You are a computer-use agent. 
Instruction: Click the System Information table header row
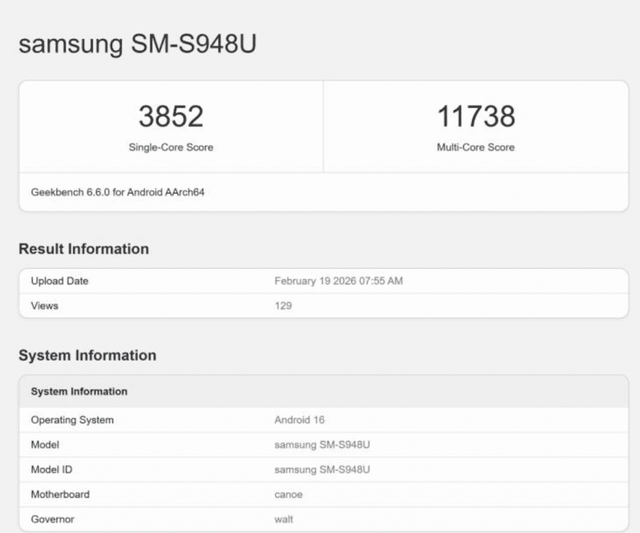79,391
